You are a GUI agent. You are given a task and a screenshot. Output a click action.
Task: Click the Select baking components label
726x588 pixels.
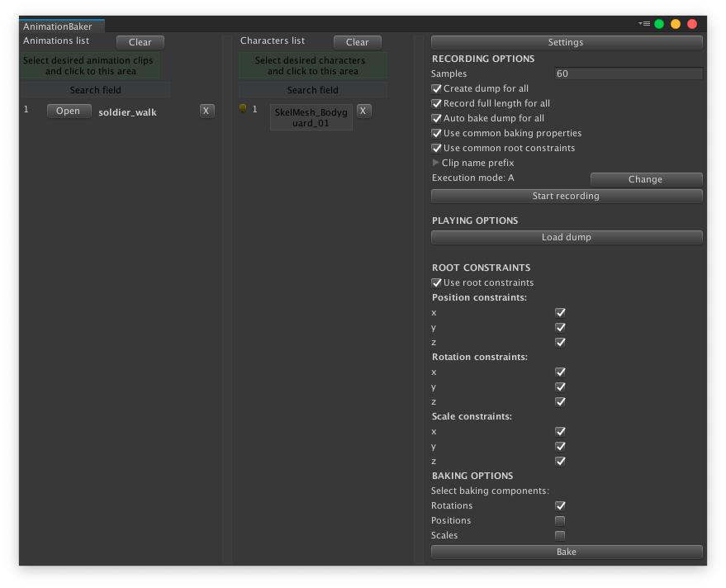pyautogui.click(x=490, y=491)
